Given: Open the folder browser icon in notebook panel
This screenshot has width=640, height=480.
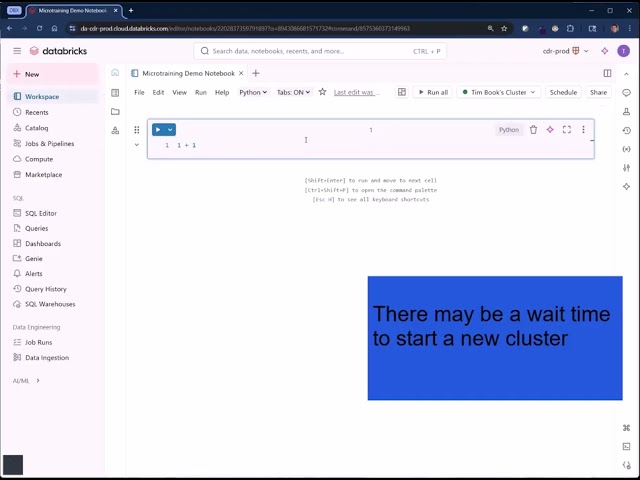Looking at the screenshot, I should pyautogui.click(x=115, y=111).
